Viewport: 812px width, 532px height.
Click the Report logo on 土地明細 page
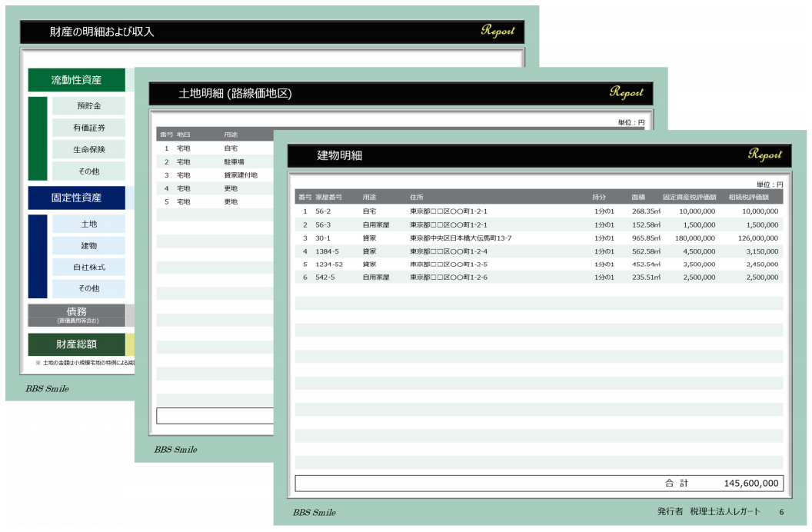click(x=626, y=92)
